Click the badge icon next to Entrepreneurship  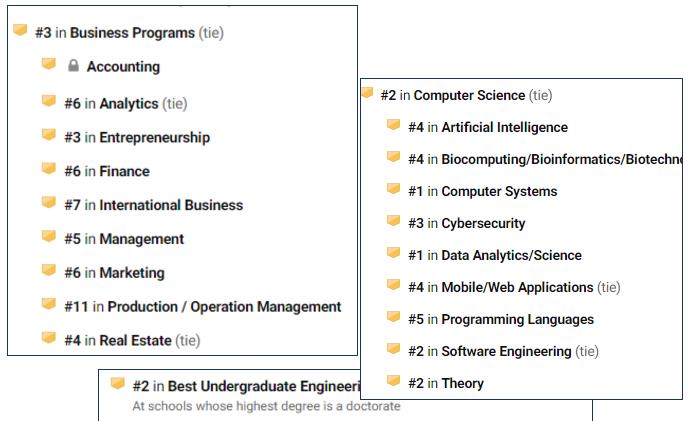tap(49, 134)
